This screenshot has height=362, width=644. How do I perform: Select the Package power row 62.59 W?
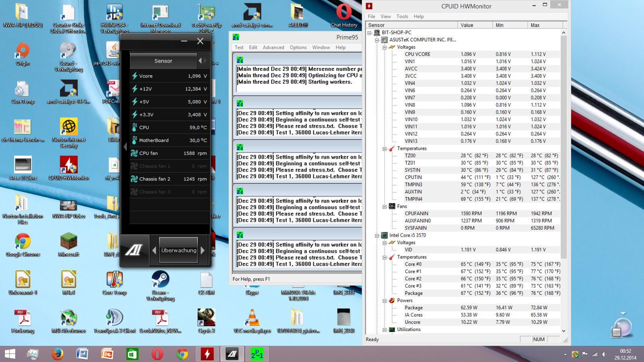tap(481, 308)
